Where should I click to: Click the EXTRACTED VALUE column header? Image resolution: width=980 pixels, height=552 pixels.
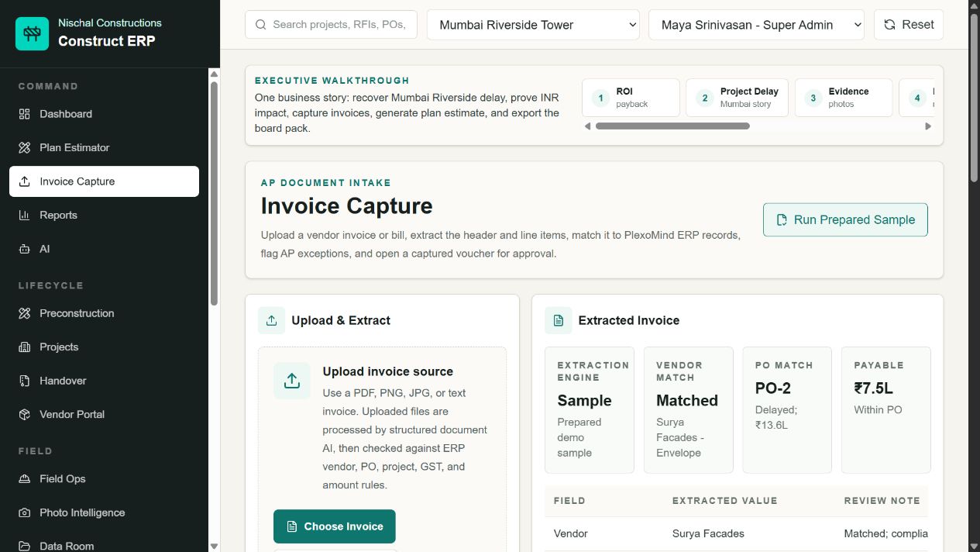(x=724, y=501)
